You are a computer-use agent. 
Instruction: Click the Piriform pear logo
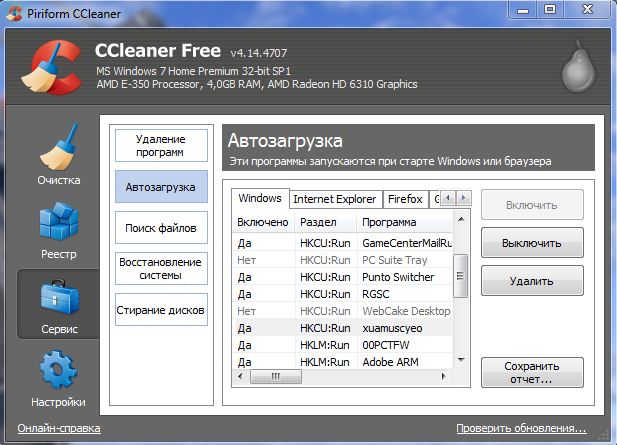(x=578, y=66)
